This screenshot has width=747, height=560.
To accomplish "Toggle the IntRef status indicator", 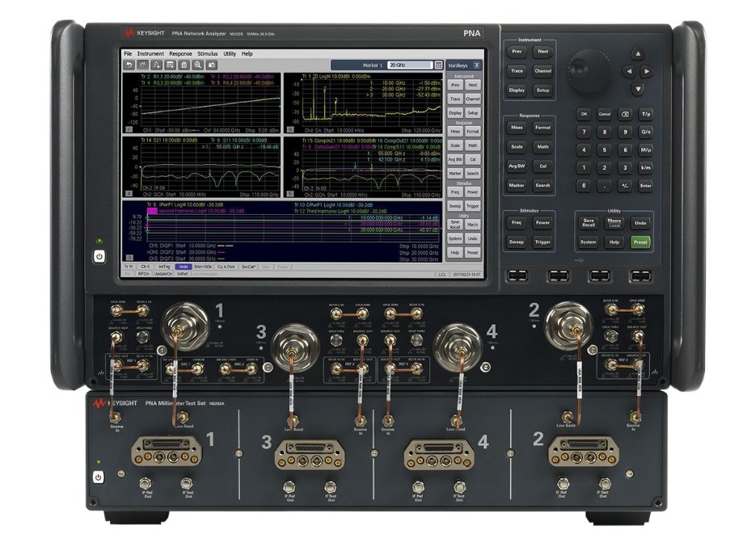I will point(183,274).
